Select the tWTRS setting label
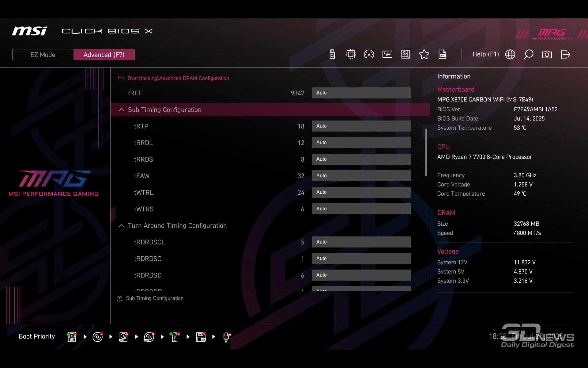Screen dimensions: 588x368 point(144,209)
